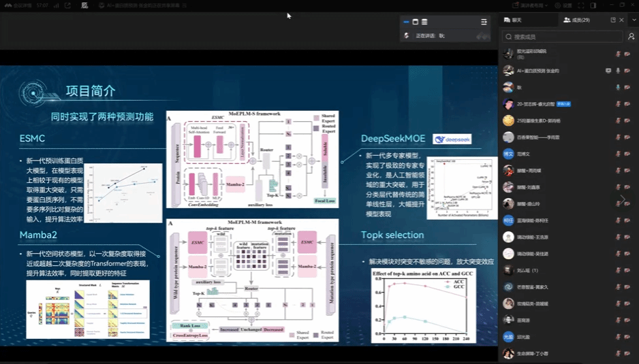Open the speaker view layout dropdown
Viewport: 639px width, 364px height.
[528, 5]
